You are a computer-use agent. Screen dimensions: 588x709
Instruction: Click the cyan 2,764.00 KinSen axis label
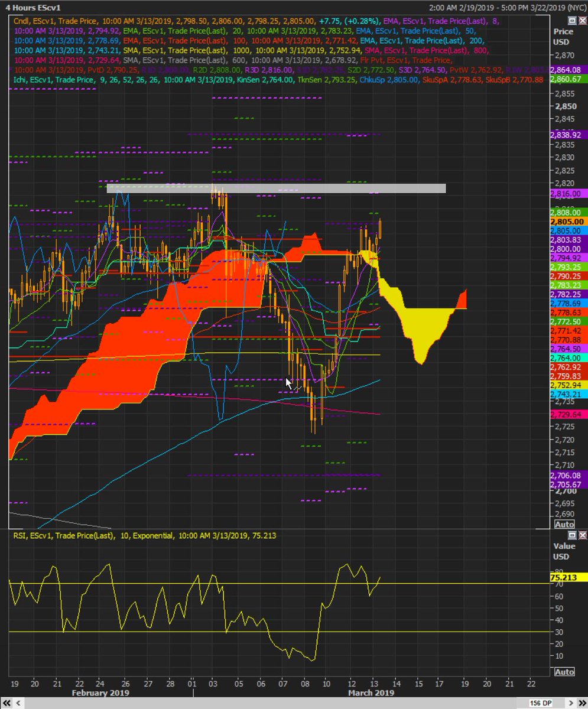[568, 357]
